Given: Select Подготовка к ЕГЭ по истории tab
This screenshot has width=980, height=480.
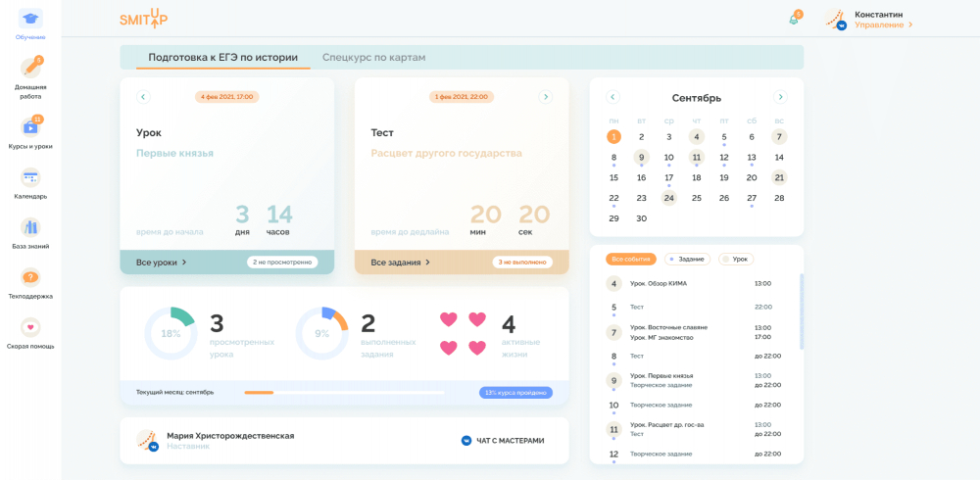Looking at the screenshot, I should click(x=222, y=58).
